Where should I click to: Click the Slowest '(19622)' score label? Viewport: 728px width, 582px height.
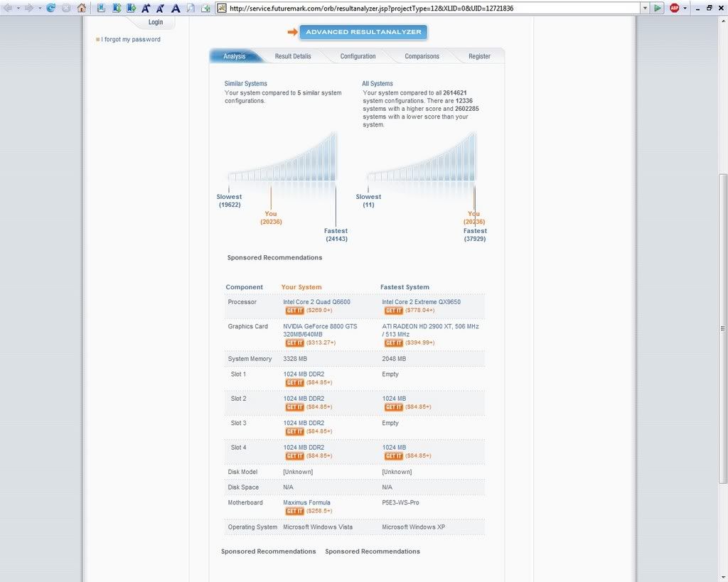coord(230,205)
